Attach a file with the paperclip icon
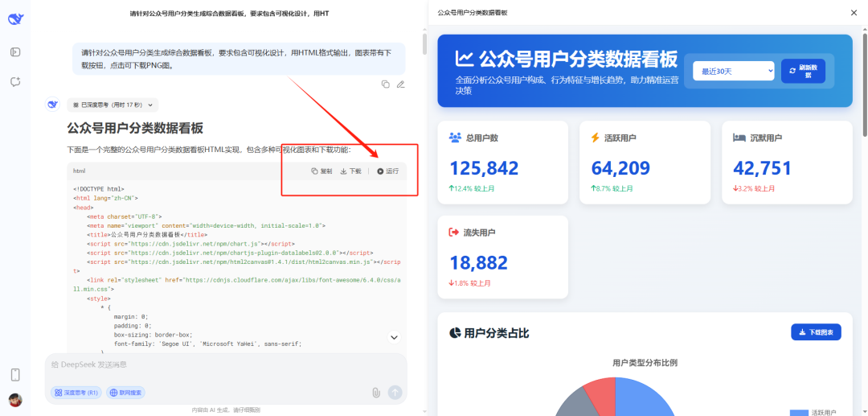Screen dimensions: 868x416 (x=376, y=393)
